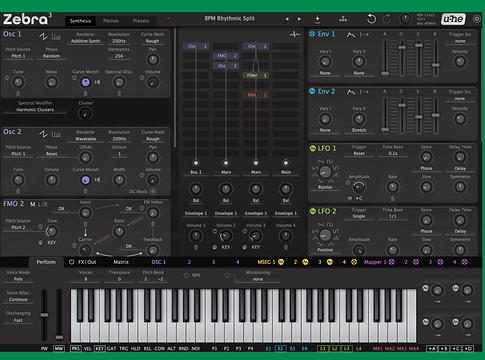The image size is (485, 360).
Task: Click the Osc 1 waveform editor icon
Action: (43, 36)
